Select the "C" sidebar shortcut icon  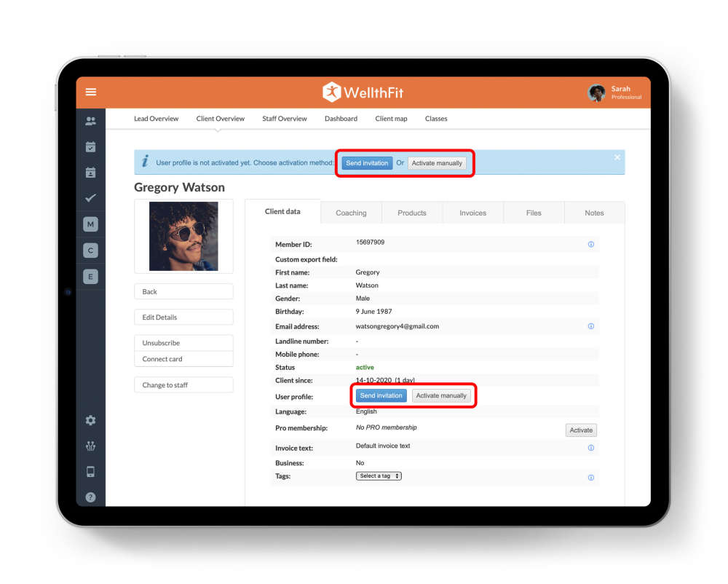pos(90,250)
